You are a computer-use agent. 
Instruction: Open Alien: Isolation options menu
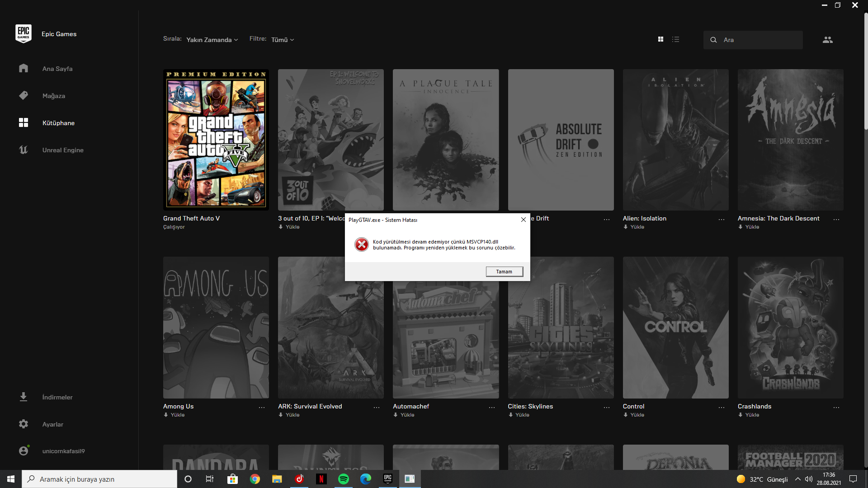click(x=722, y=219)
